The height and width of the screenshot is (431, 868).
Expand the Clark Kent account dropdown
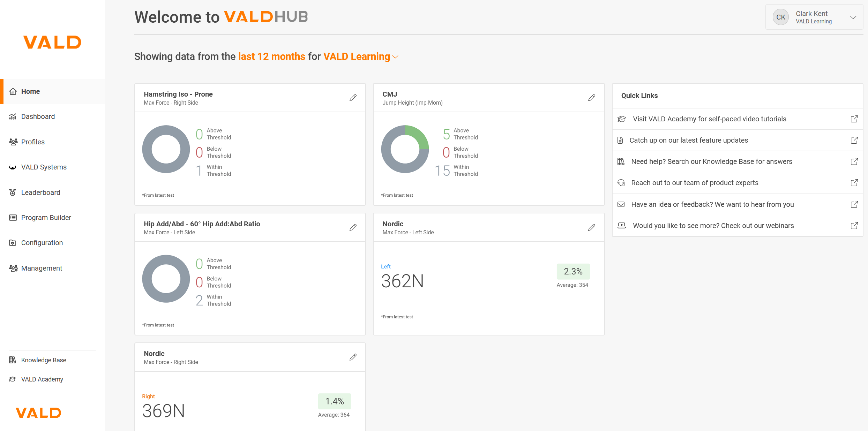(853, 17)
